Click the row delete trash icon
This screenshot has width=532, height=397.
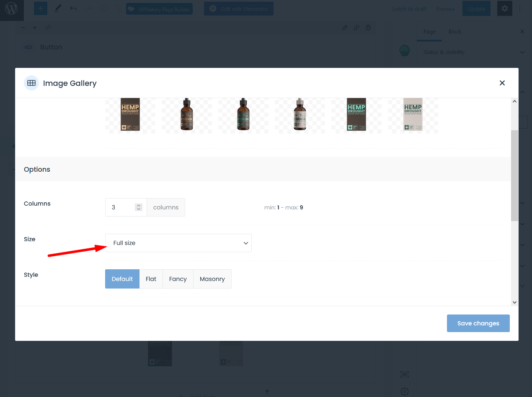coord(368,28)
